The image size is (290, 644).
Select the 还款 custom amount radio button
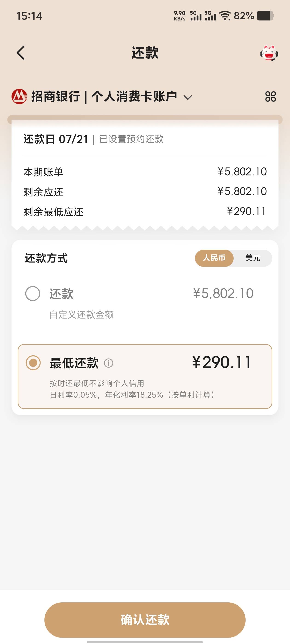click(33, 293)
